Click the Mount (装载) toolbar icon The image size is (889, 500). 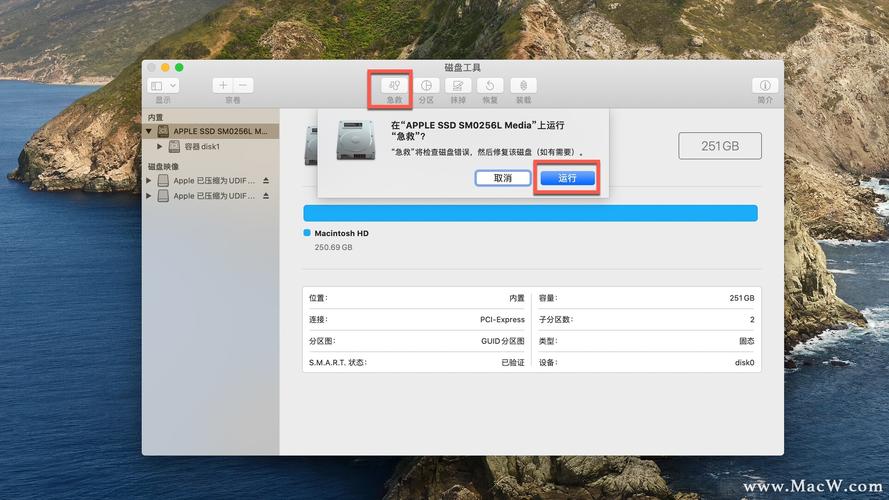click(523, 86)
